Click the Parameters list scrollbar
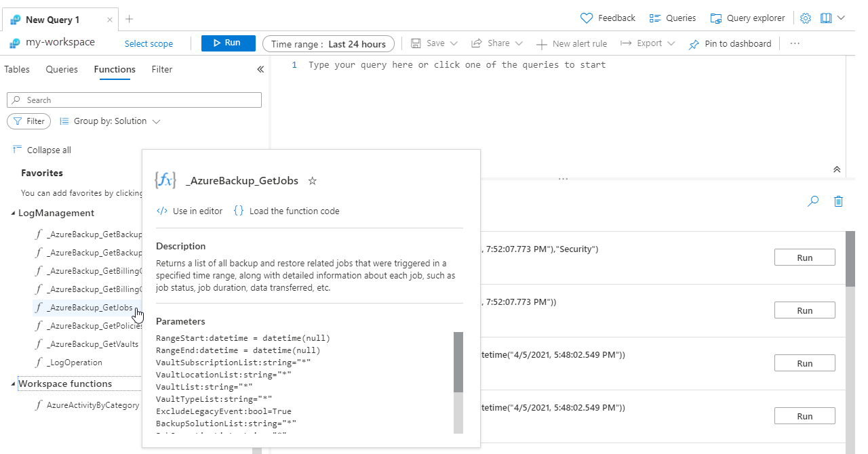 458,362
